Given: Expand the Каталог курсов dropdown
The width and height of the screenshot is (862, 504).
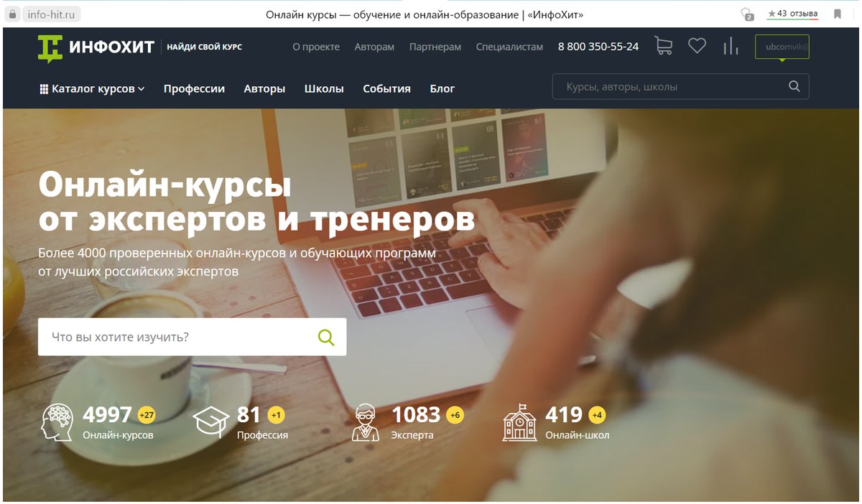Looking at the screenshot, I should pyautogui.click(x=92, y=89).
